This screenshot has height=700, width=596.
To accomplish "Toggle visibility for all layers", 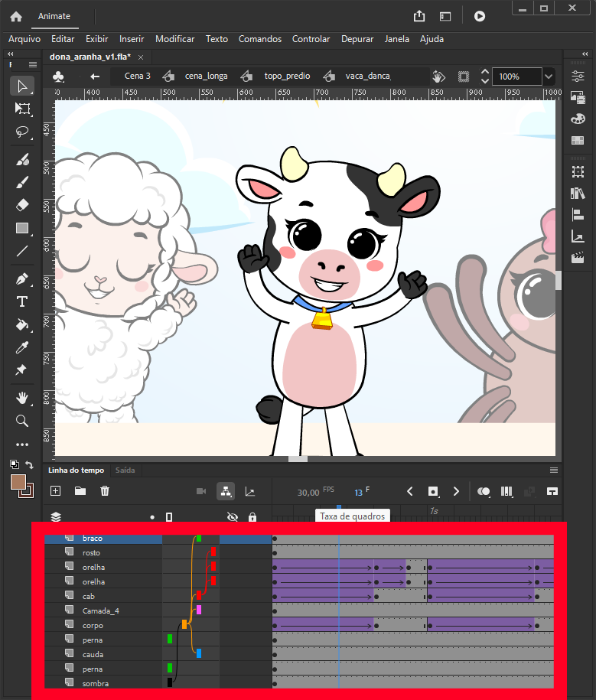I will (x=233, y=517).
